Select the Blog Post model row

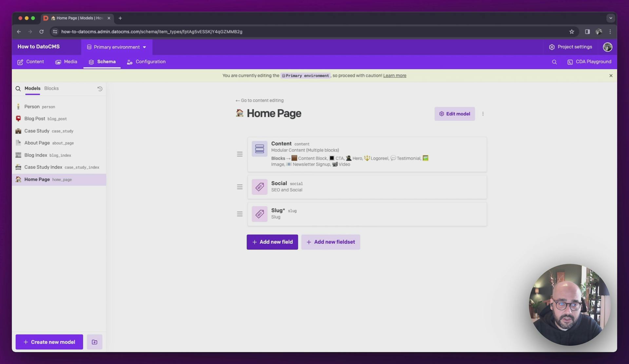pos(59,119)
